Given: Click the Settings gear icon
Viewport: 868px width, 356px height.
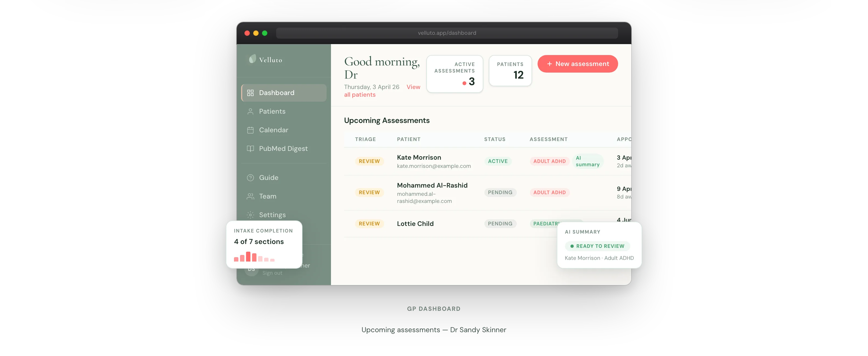Looking at the screenshot, I should tap(250, 215).
